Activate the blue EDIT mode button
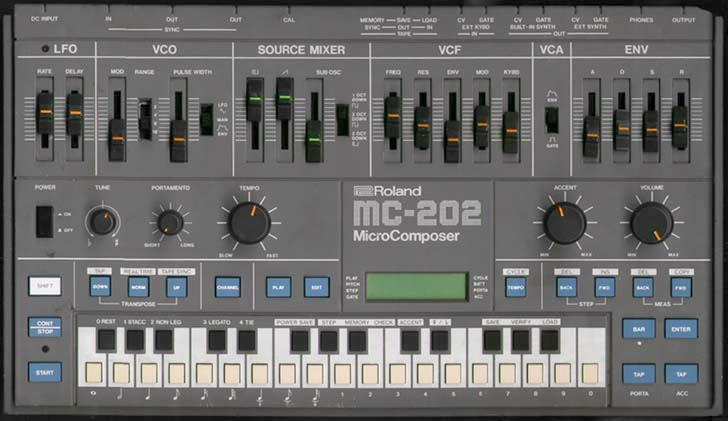 [x=317, y=287]
